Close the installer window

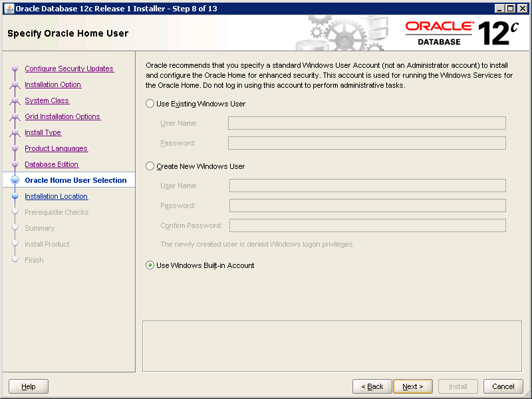click(523, 9)
